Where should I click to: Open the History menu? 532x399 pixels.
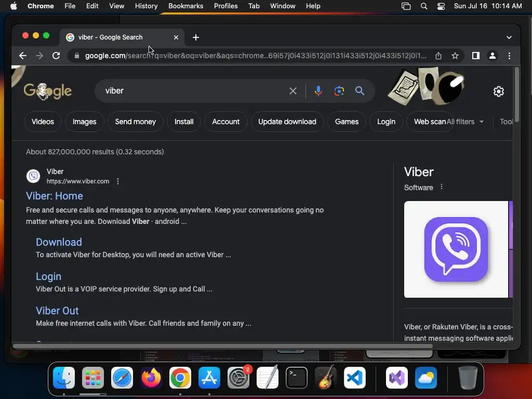point(146,6)
